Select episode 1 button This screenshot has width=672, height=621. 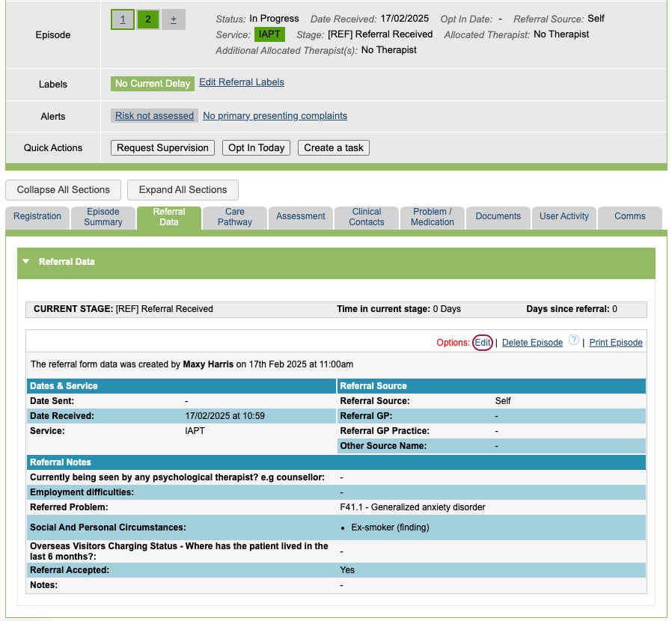tap(123, 19)
